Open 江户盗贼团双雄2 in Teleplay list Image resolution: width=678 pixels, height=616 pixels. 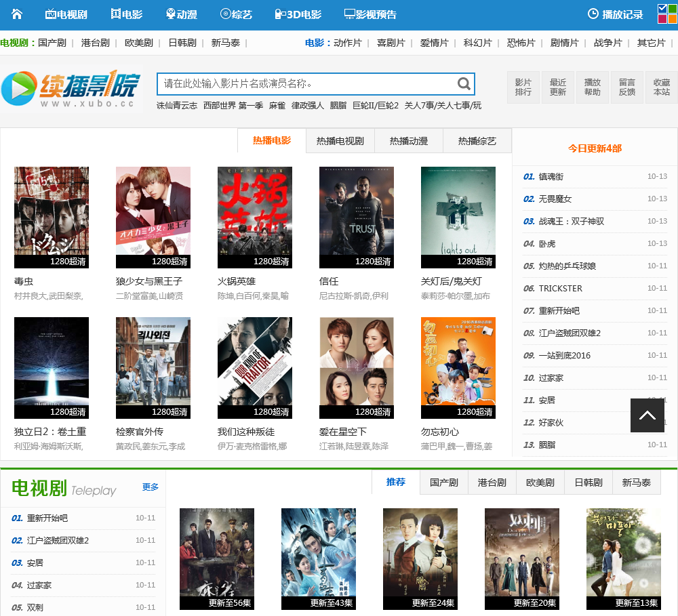(58, 541)
